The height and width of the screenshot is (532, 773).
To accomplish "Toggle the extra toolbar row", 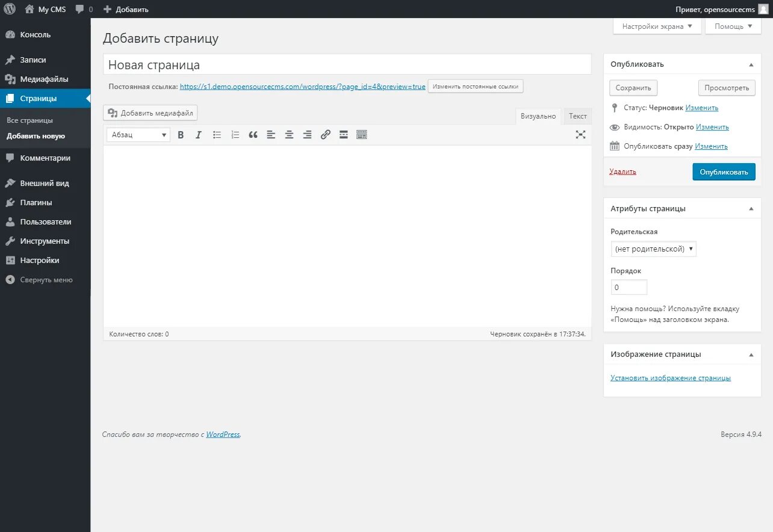I will pyautogui.click(x=362, y=135).
